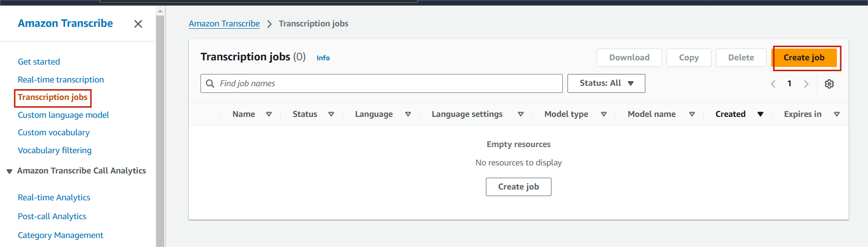868x247 pixels.
Task: Sort by Created column arrow
Action: tap(760, 114)
